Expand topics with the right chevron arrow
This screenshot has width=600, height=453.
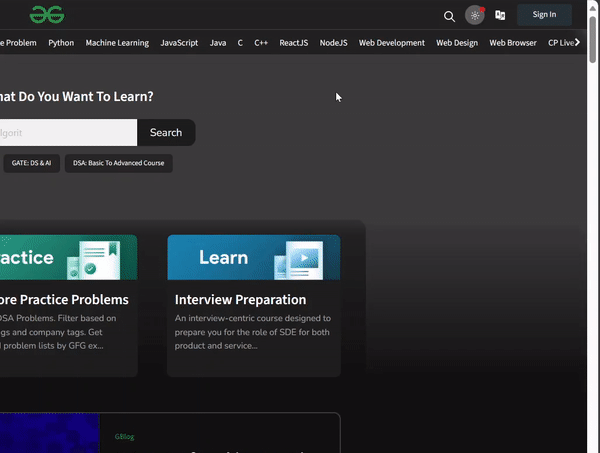(577, 42)
